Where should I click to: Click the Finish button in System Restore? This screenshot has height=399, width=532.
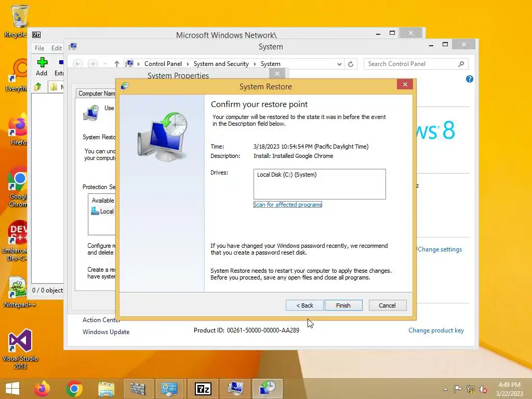[x=343, y=305]
